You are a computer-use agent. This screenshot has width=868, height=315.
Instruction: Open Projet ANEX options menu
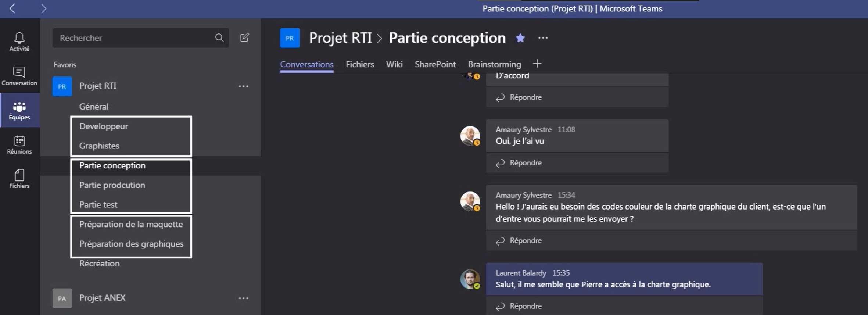click(x=243, y=298)
